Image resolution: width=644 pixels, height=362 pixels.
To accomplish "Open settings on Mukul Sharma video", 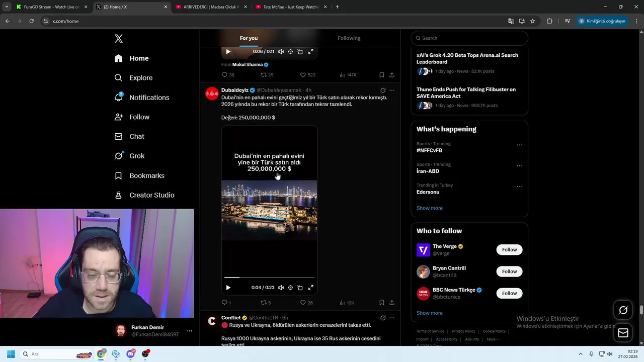I will 290,52.
